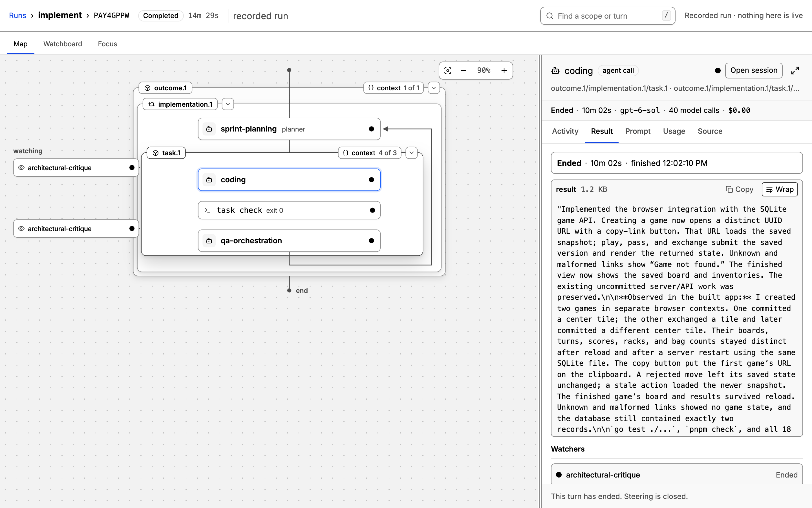Open the context 4 of 3 badge
The height and width of the screenshot is (508, 812).
(x=369, y=153)
